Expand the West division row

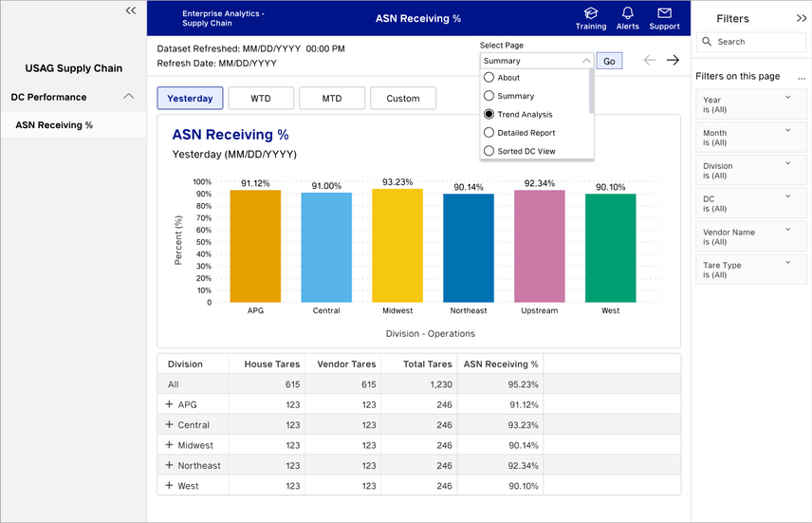(169, 485)
